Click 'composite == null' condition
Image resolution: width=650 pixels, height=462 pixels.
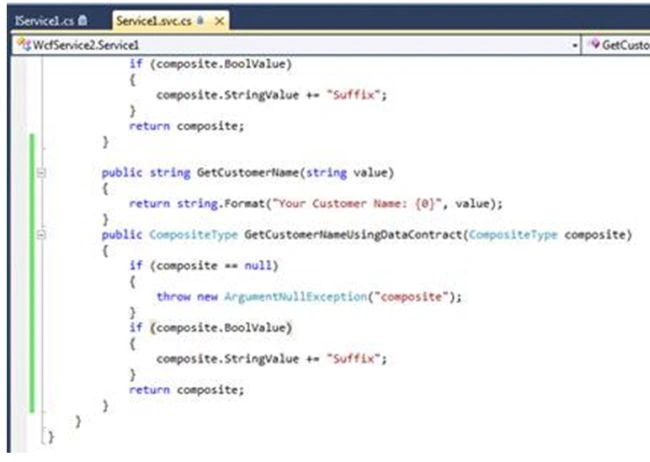tap(214, 265)
